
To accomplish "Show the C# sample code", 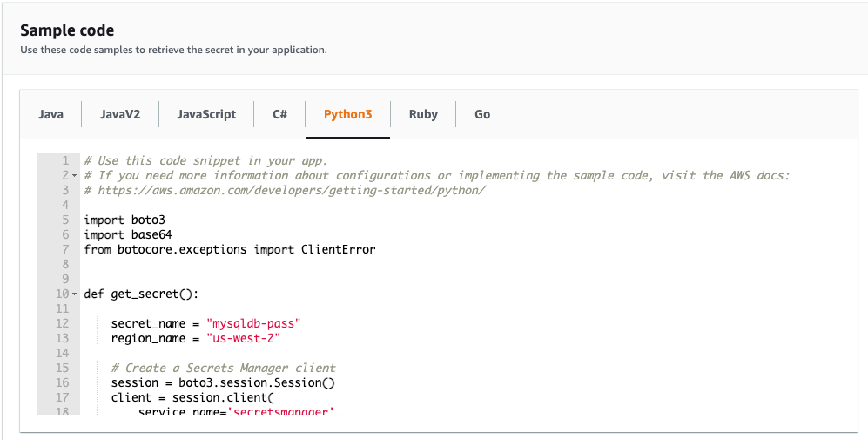I will [x=279, y=114].
